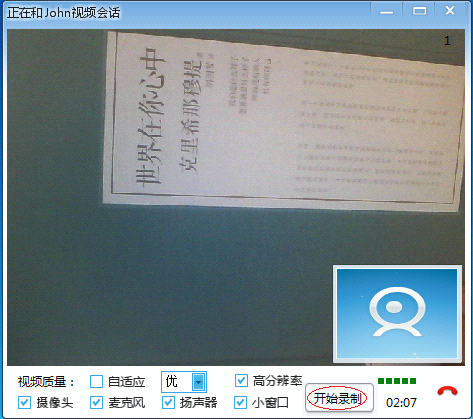Enable the 自适应 adaptive quality checkbox
This screenshot has height=419, width=473.
click(x=97, y=381)
